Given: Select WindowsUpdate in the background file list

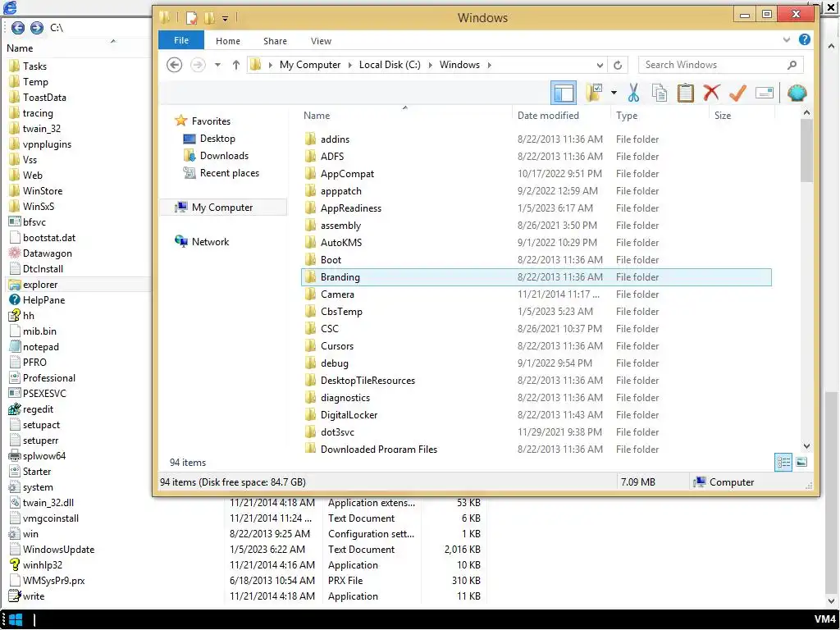Looking at the screenshot, I should pyautogui.click(x=58, y=550).
